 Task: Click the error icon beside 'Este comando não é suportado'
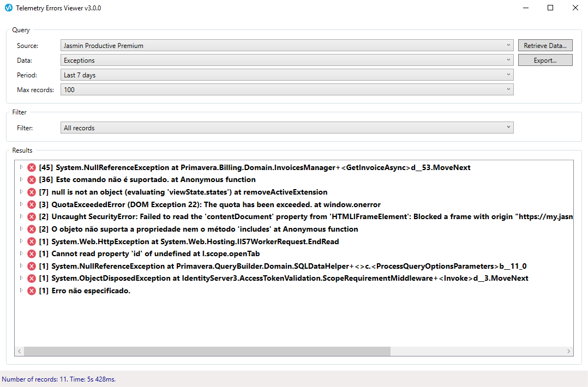[x=32, y=180]
